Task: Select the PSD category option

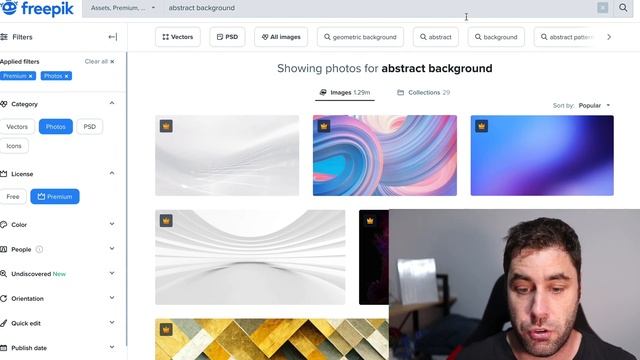Action: [89, 127]
